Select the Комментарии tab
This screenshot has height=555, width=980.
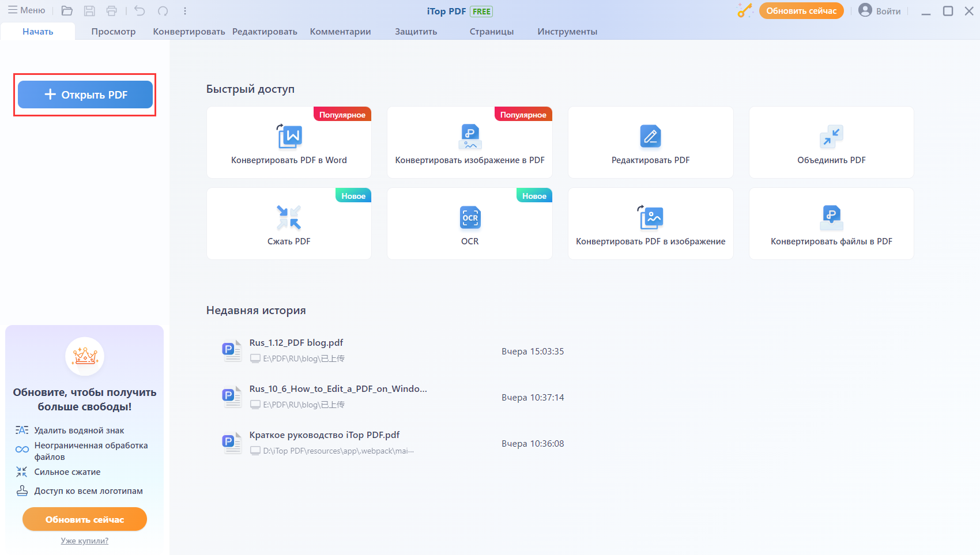point(341,32)
